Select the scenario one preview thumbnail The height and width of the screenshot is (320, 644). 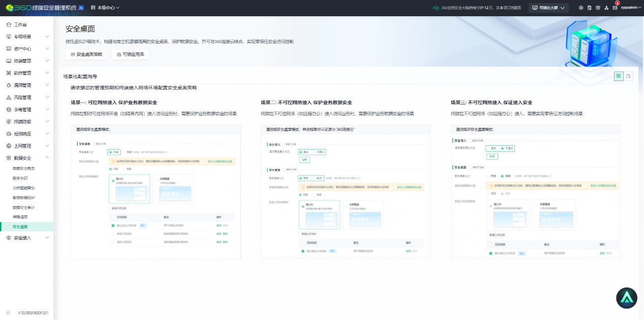click(x=155, y=192)
